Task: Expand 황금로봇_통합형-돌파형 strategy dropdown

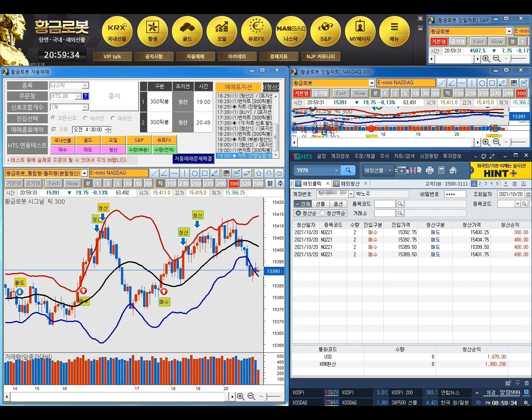Action: pyautogui.click(x=85, y=173)
